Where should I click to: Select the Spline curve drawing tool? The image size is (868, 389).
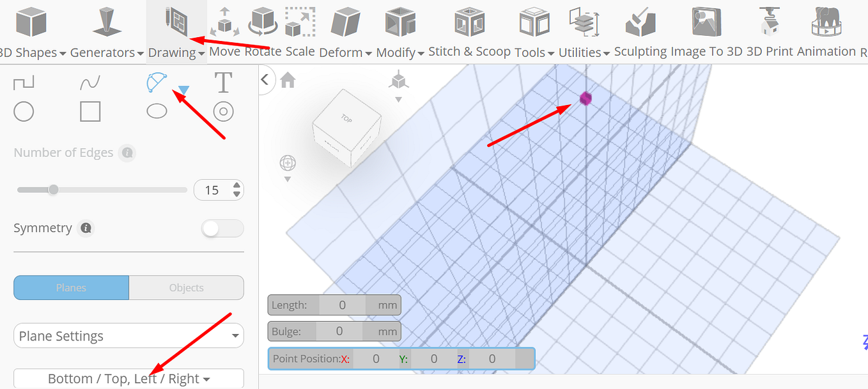(x=90, y=82)
